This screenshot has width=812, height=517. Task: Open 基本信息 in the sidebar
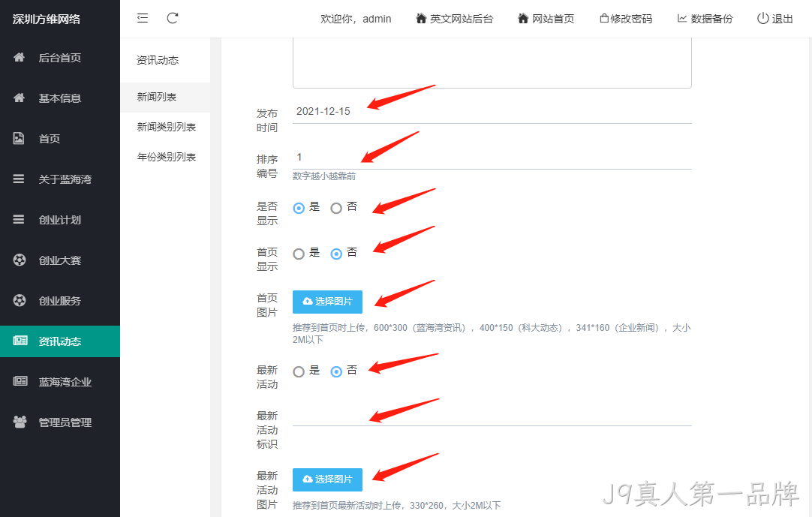point(60,98)
